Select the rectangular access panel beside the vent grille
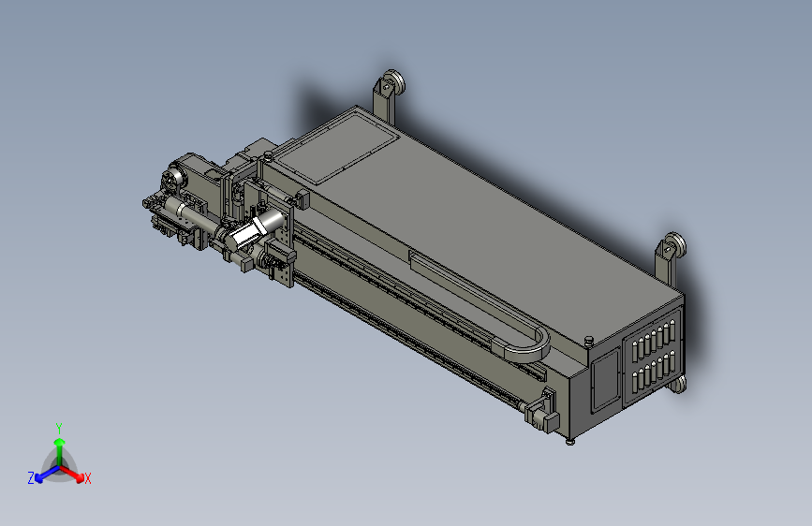This screenshot has width=812, height=526. pos(605,381)
